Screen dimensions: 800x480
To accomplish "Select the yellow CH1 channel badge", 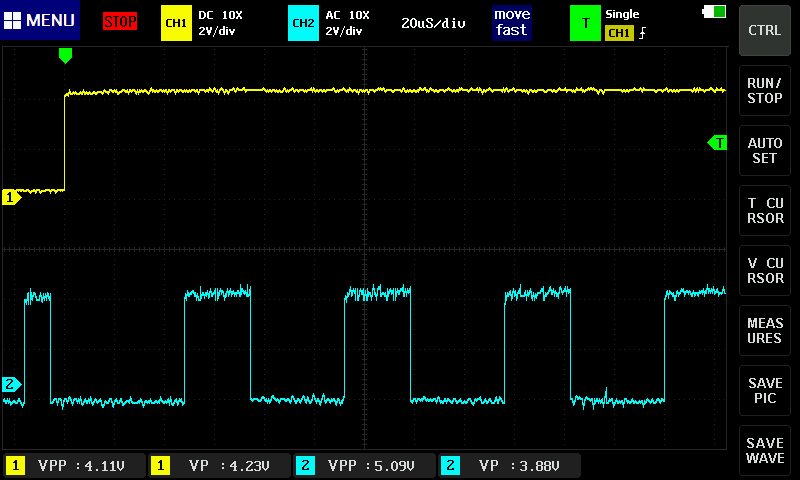I will (176, 22).
